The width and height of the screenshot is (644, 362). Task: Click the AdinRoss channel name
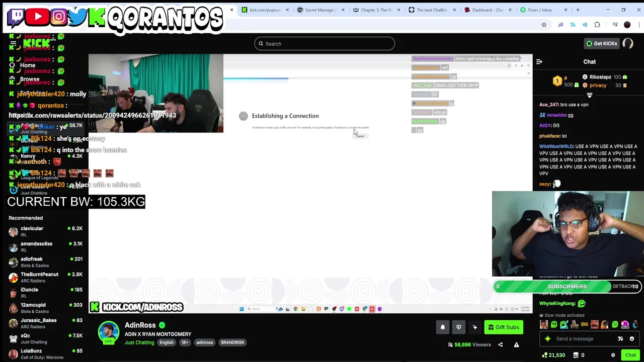(x=140, y=325)
